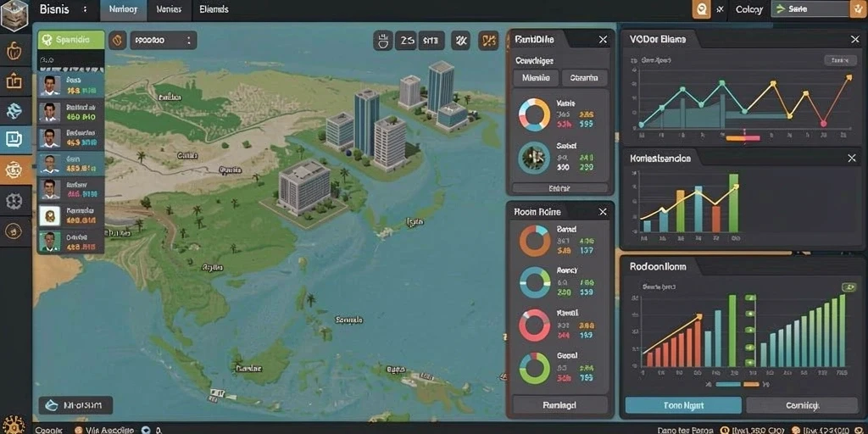The width and height of the screenshot is (868, 434).
Task: Open the upload box sidebar icon
Action: point(15,81)
